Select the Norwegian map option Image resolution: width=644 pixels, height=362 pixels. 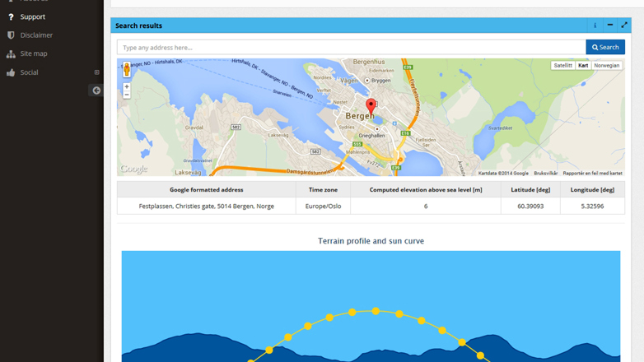coord(607,65)
